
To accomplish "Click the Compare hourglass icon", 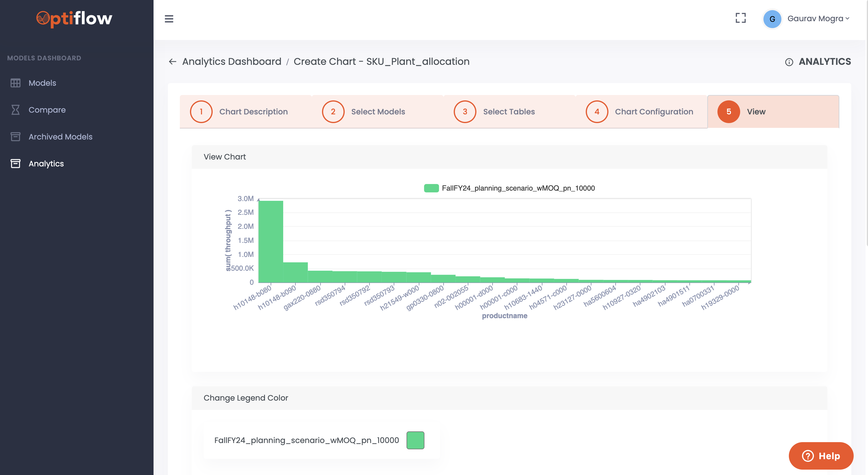I will point(15,110).
